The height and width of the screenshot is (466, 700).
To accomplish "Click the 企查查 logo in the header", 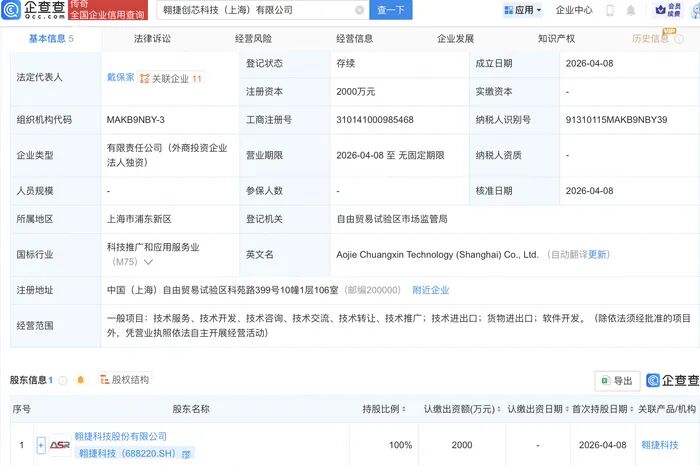I will (x=40, y=10).
